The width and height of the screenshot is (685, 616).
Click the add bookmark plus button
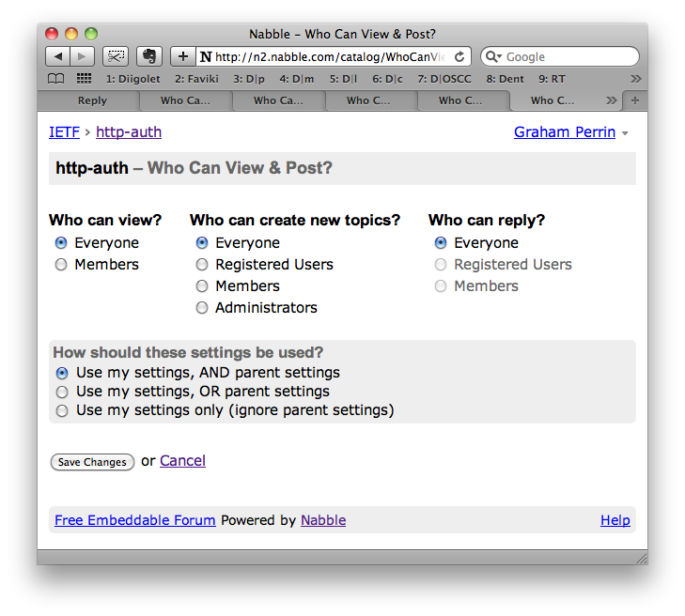[x=183, y=56]
